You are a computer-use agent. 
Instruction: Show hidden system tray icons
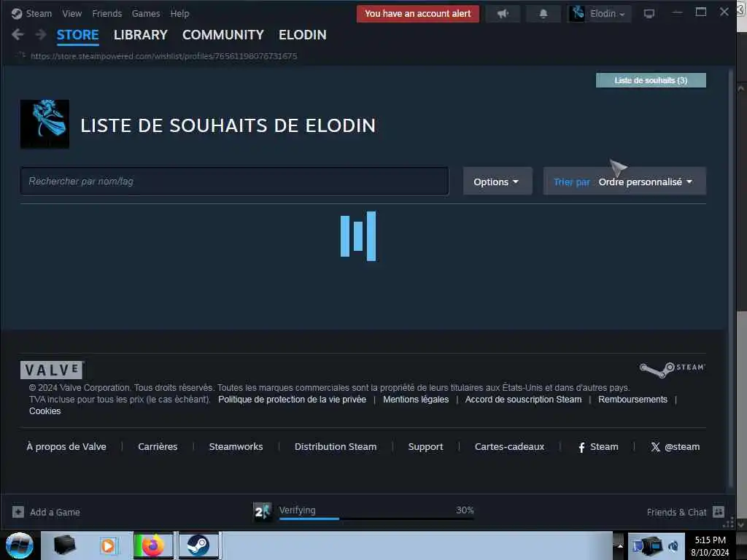pyautogui.click(x=620, y=545)
